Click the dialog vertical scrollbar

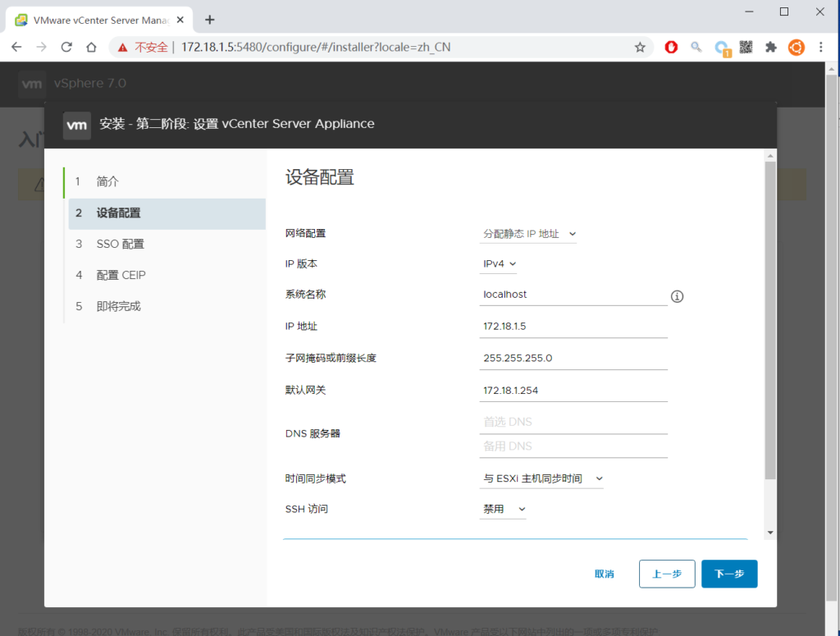coord(769,320)
